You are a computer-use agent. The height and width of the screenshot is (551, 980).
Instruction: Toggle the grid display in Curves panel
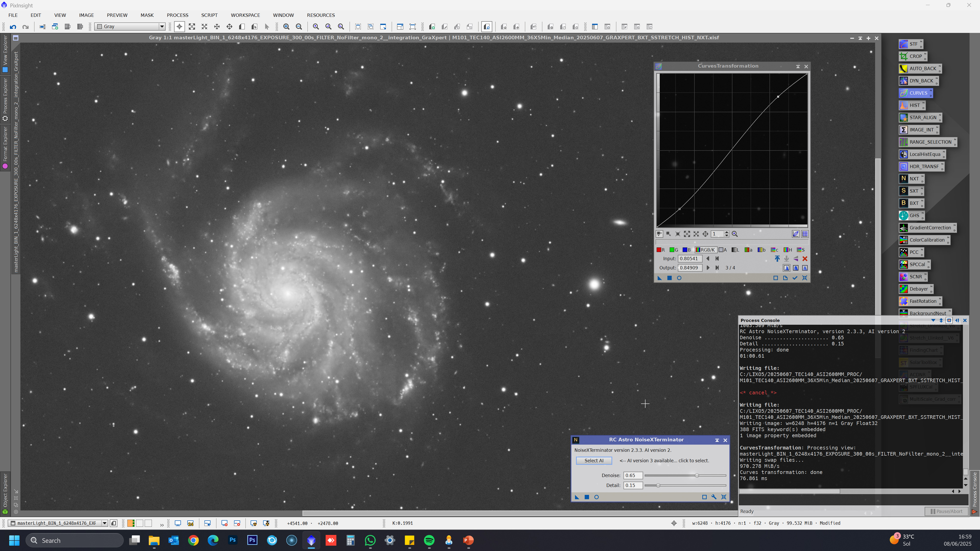click(805, 234)
